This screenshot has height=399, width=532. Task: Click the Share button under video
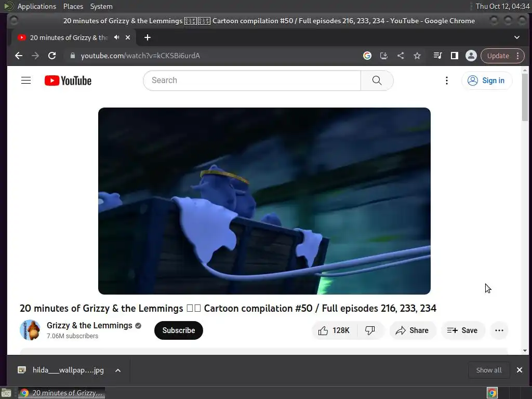point(412,330)
